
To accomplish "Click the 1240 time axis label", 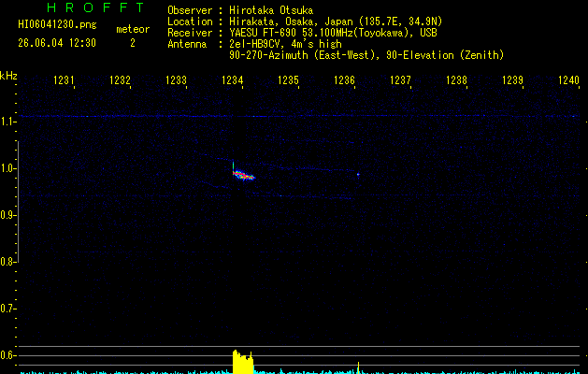I will (x=568, y=79).
